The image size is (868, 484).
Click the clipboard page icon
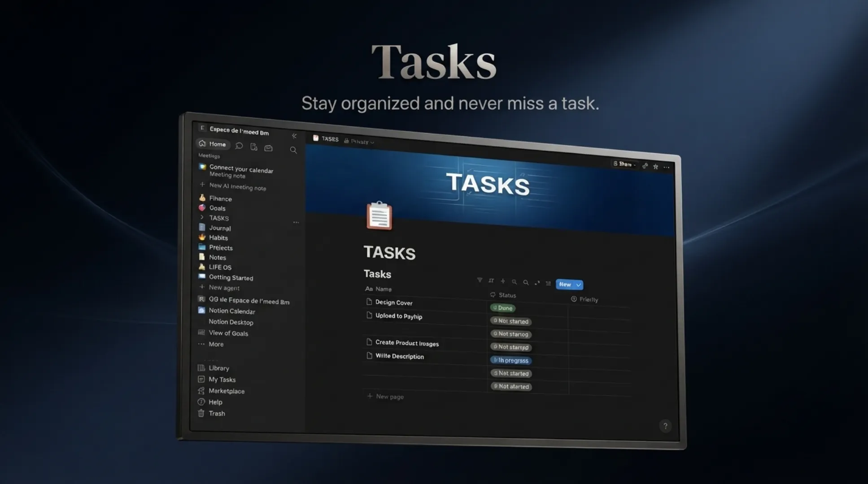coord(379,216)
